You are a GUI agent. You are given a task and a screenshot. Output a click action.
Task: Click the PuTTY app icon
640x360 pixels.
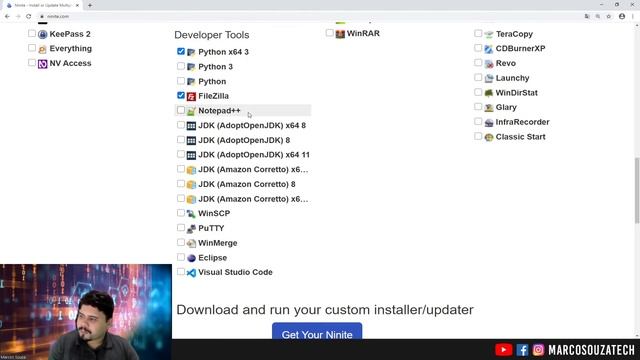pos(191,229)
